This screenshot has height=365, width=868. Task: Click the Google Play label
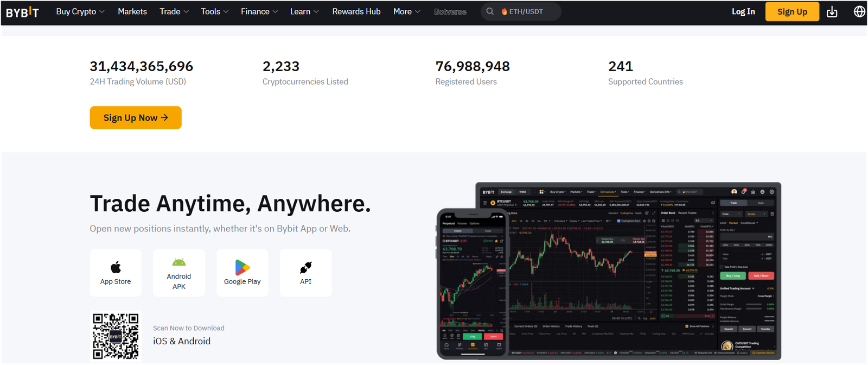coord(242,281)
